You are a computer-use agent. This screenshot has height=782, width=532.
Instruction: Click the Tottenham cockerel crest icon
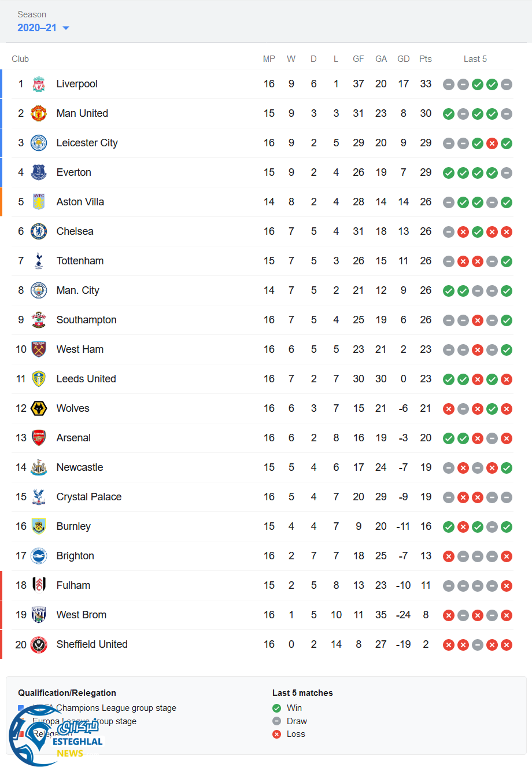point(39,261)
